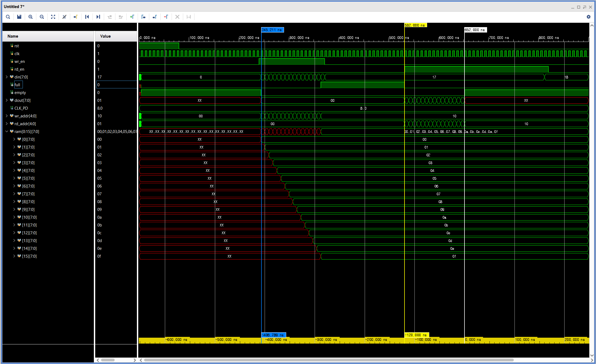Screen dimensions: 596x364
Task: Expand the wr_addr[4:0] bus
Action: (x=7, y=116)
